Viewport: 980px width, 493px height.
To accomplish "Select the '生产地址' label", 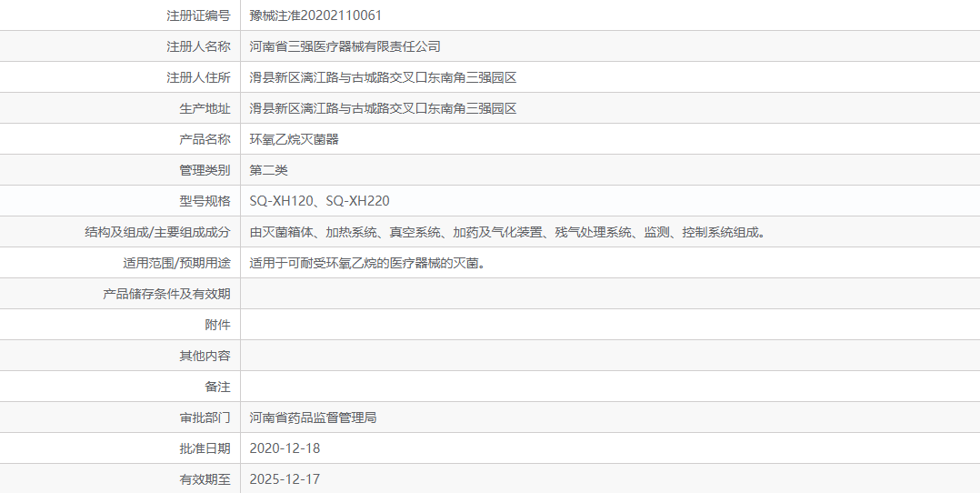I will [x=205, y=108].
